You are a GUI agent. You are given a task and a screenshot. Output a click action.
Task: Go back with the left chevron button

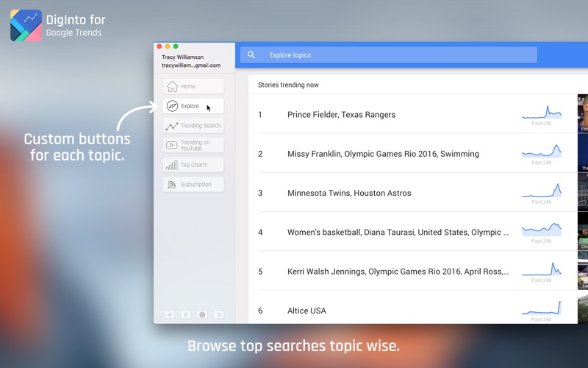(186, 315)
